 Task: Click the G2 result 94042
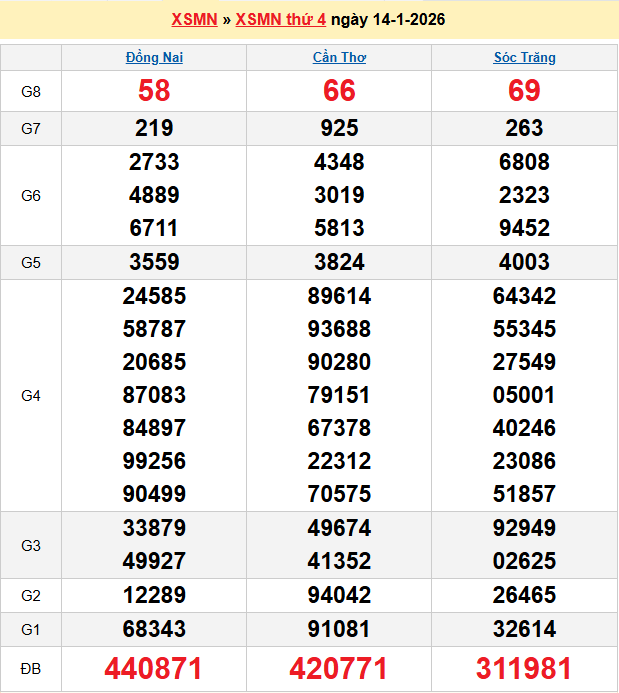pyautogui.click(x=339, y=595)
